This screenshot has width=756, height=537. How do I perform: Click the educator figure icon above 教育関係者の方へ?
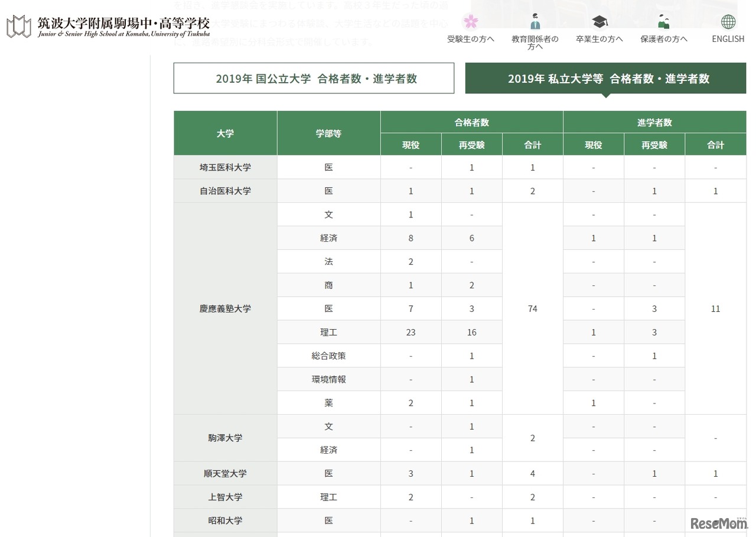(535, 21)
